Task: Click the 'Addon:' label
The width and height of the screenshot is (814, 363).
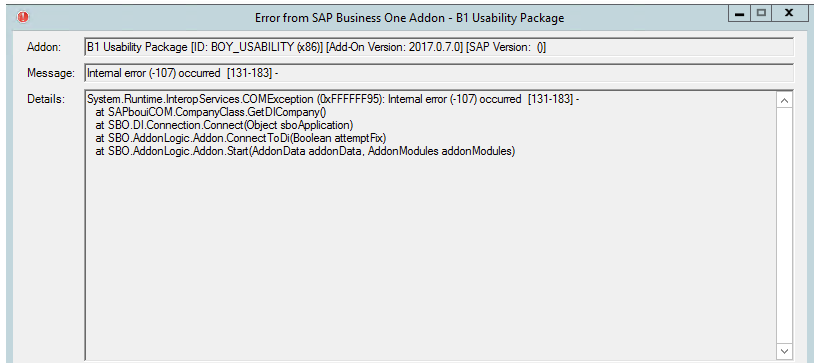Action: point(44,47)
